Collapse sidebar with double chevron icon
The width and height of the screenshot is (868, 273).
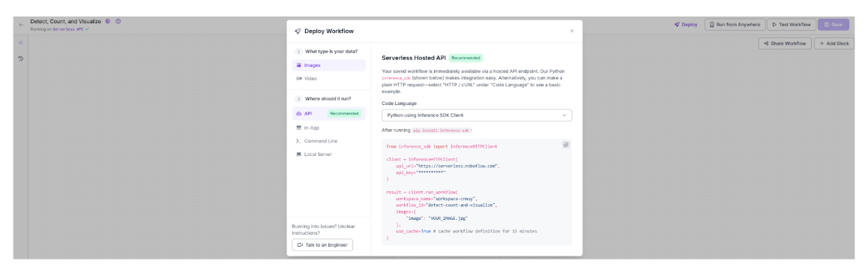(20, 43)
